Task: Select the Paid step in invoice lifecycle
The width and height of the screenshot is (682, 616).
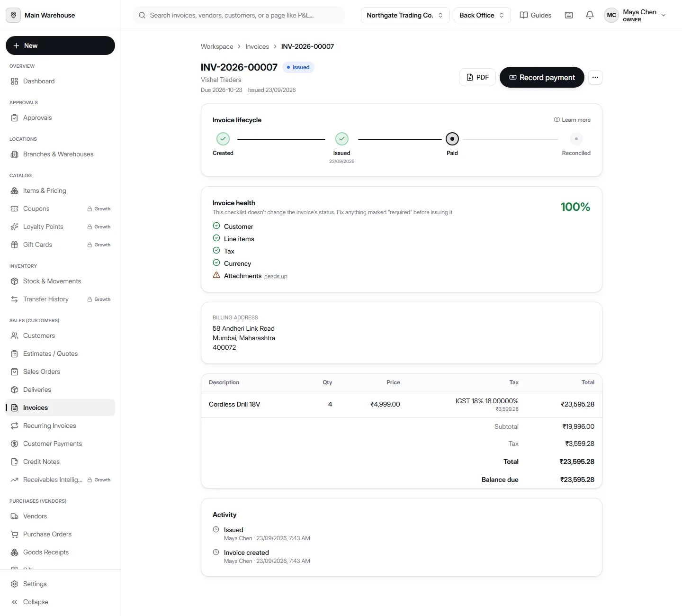Action: (x=452, y=139)
